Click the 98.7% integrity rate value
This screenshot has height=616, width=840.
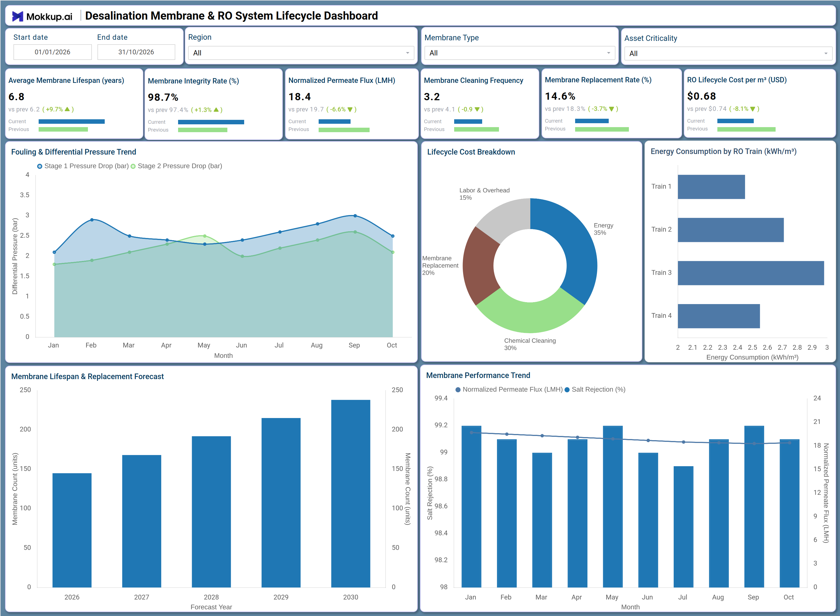pos(163,98)
